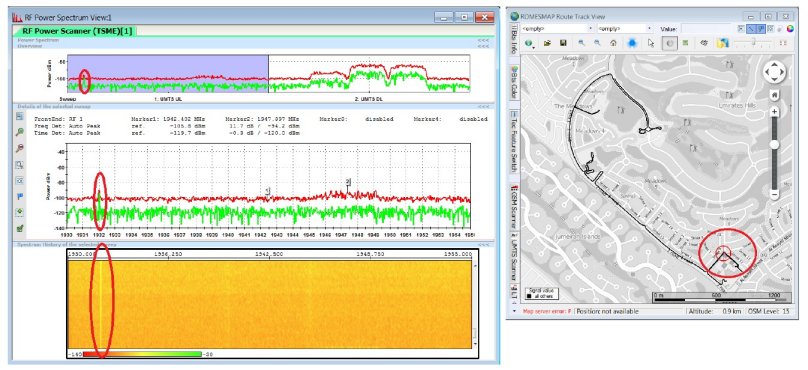
Task: Select RF Power Scanner (TSME)[1] tab
Action: pos(77,31)
